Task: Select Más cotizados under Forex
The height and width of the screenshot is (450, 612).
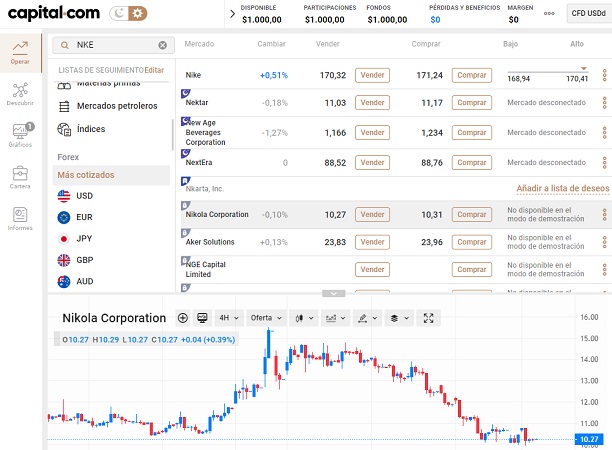Action: (111, 175)
